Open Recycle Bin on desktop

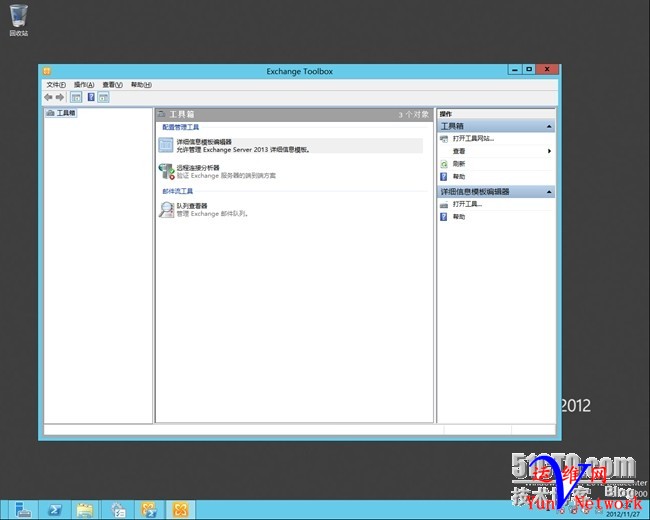(18, 20)
